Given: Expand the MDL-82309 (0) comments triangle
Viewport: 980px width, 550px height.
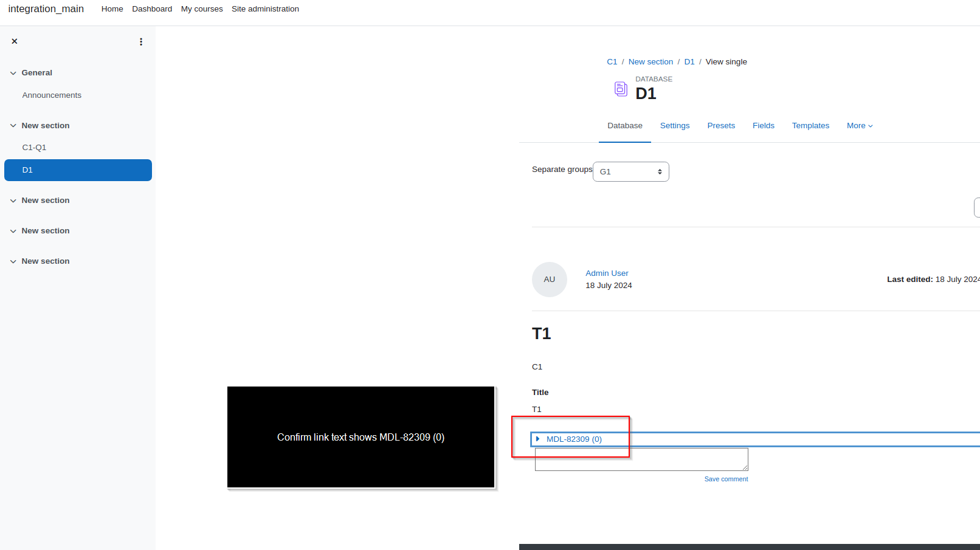Looking at the screenshot, I should [537, 439].
